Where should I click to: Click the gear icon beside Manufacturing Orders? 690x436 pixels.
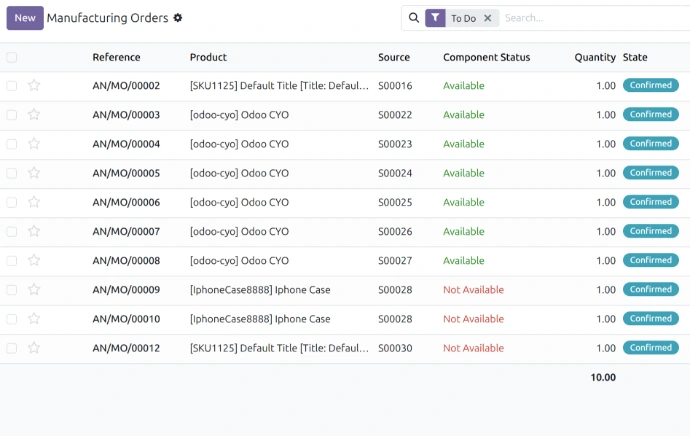click(x=178, y=18)
